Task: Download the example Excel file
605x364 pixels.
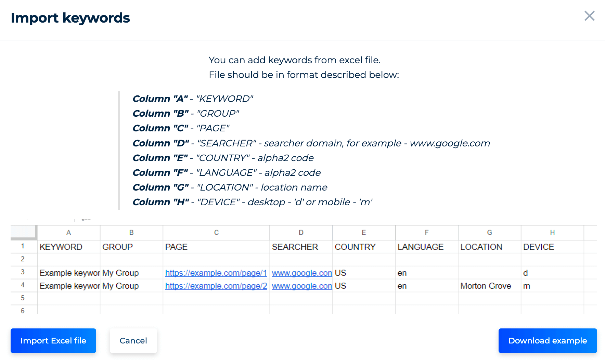Action: (x=548, y=341)
